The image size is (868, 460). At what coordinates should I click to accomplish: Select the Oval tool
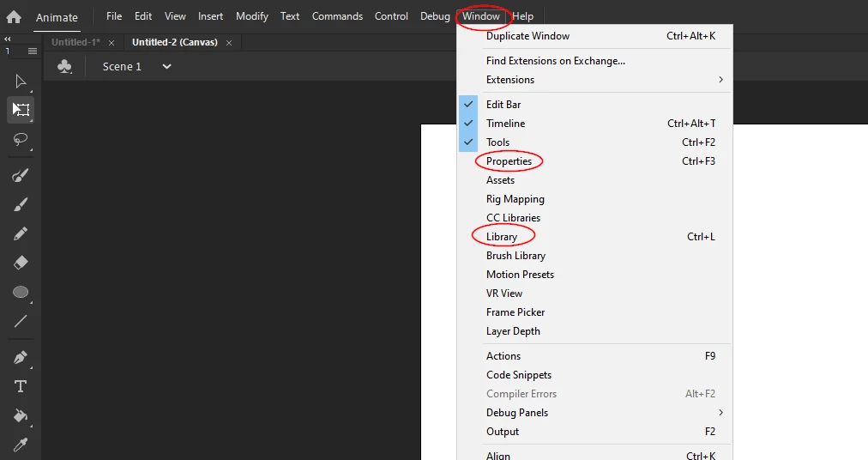(21, 292)
